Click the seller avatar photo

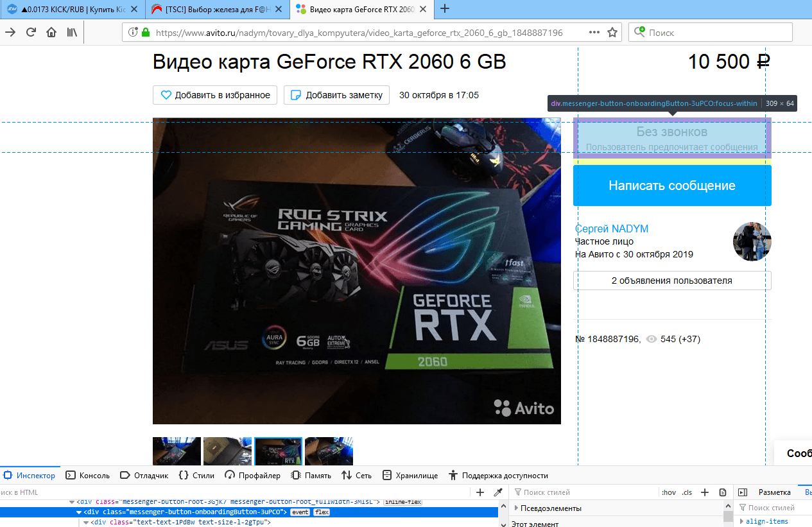752,241
